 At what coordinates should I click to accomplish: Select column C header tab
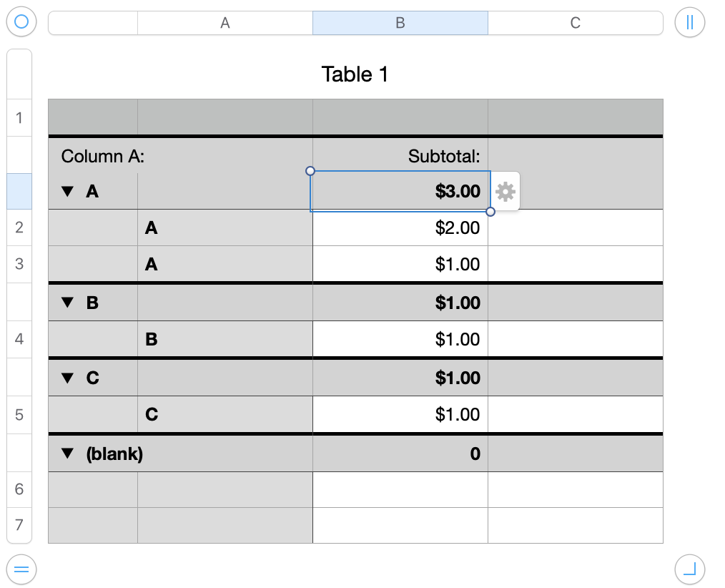[x=575, y=23]
